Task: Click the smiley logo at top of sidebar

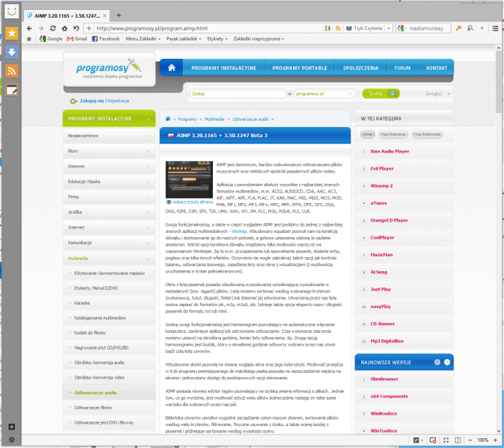Action: pos(11,11)
